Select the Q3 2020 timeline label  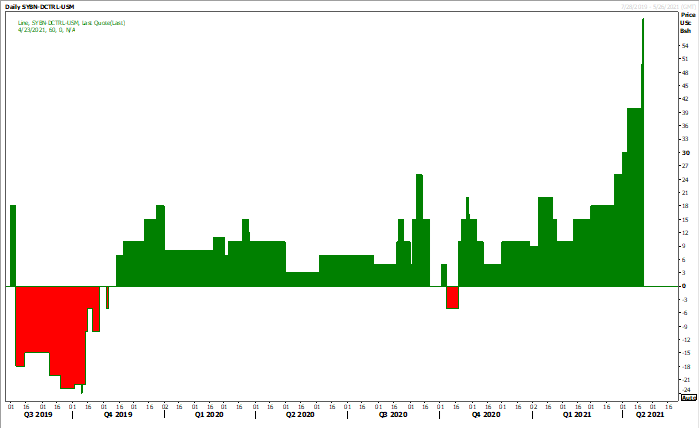[x=392, y=414]
